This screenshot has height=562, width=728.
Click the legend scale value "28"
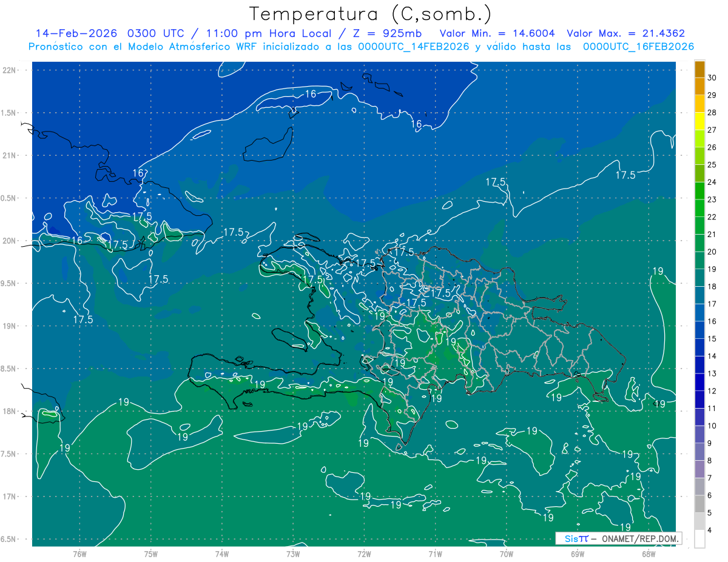713,112
